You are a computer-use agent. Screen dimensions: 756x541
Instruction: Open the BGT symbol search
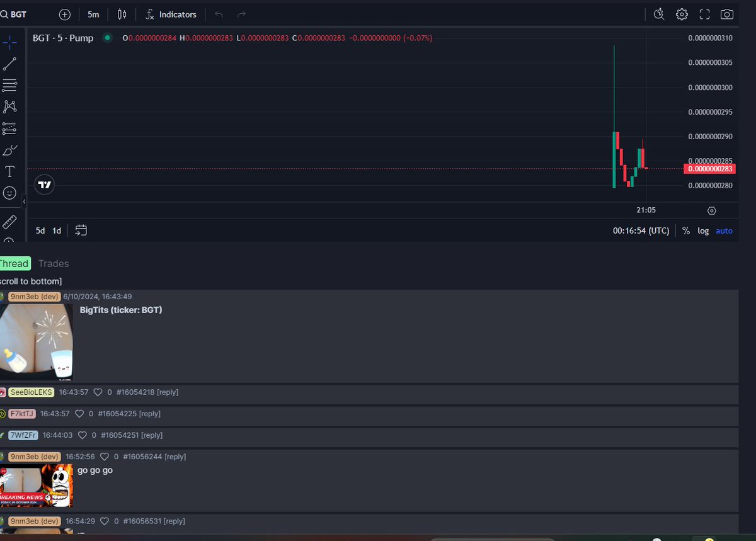[x=14, y=14]
